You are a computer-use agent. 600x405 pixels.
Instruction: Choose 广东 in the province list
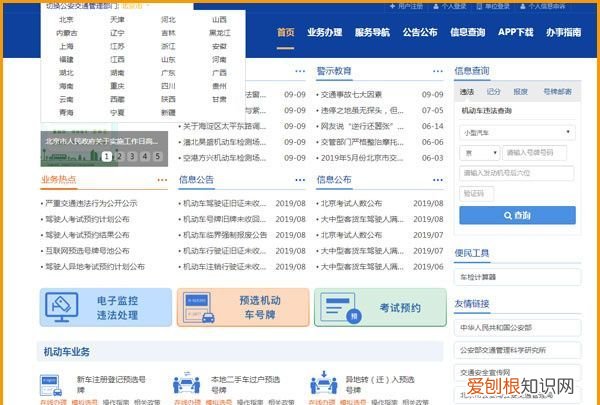click(x=168, y=73)
